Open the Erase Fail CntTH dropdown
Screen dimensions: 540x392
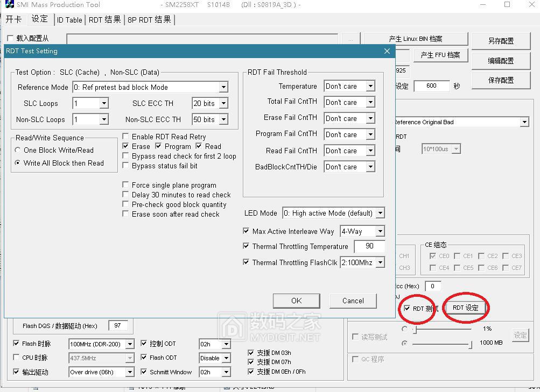pos(370,118)
